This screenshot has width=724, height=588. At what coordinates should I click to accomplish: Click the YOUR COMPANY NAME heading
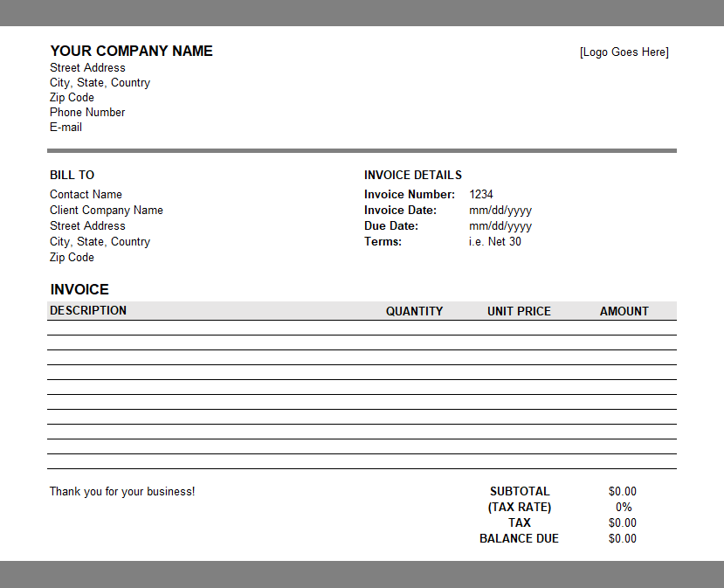pyautogui.click(x=131, y=52)
